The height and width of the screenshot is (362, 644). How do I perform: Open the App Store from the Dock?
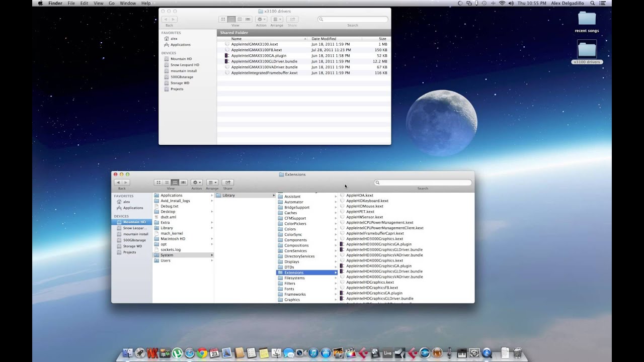(x=326, y=353)
